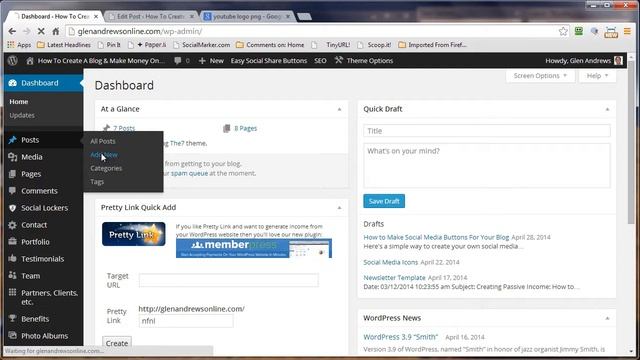Switch to youtube logo png tab
Viewport: 640px width, 360px height.
(x=247, y=16)
